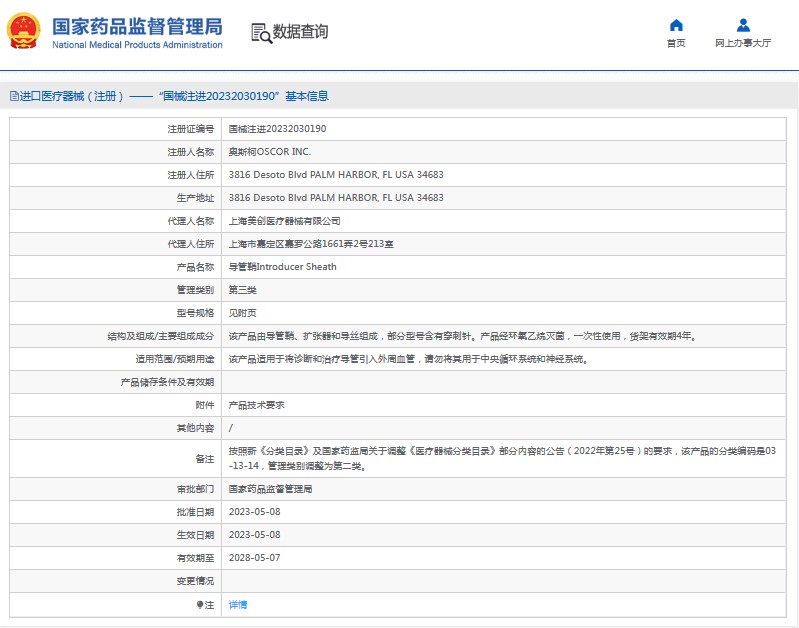Select the 备注 remark text
Screen dimensions: 799x628
click(x=502, y=458)
